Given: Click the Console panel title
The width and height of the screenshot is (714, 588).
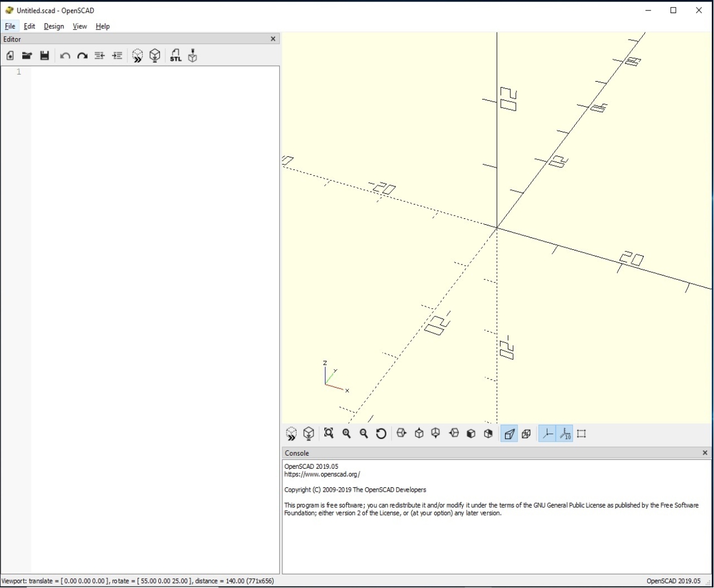Looking at the screenshot, I should (297, 453).
